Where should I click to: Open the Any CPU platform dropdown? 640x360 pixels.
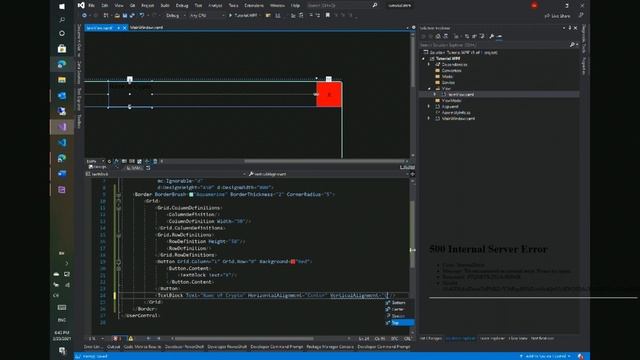click(x=207, y=16)
